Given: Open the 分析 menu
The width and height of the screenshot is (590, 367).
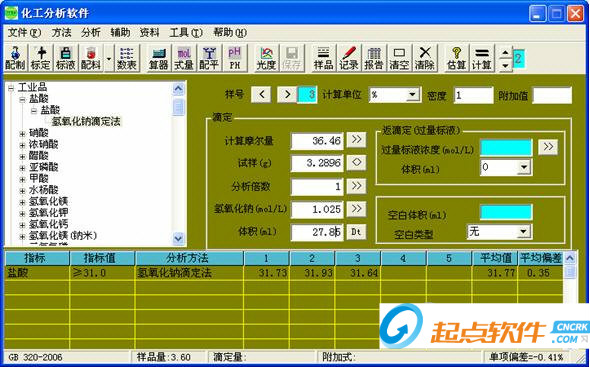Looking at the screenshot, I should [x=91, y=33].
